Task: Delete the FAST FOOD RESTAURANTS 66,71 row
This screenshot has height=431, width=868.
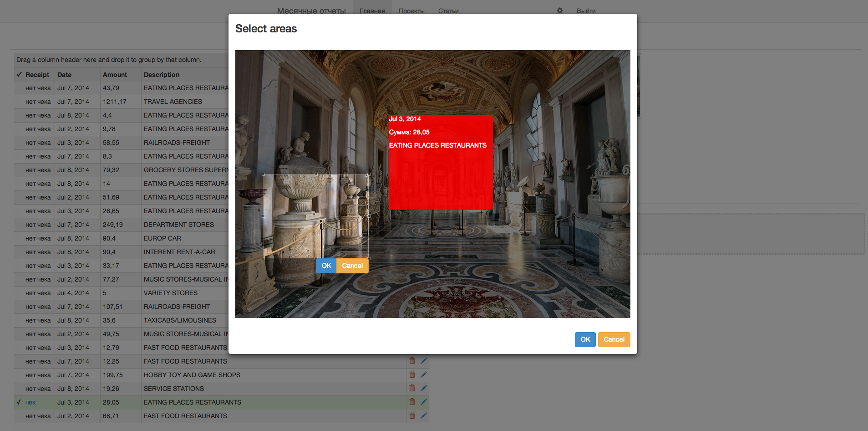Action: coord(412,416)
